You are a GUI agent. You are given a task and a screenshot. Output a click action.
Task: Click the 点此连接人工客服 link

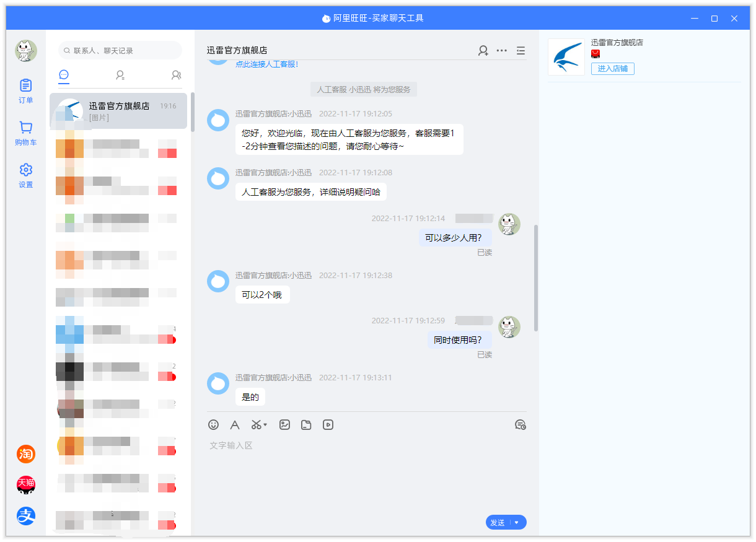[266, 64]
